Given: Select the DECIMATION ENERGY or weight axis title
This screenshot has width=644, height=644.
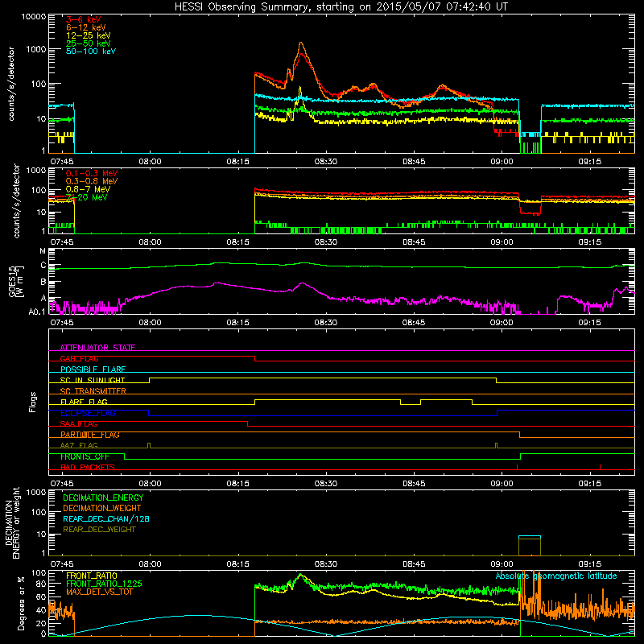Looking at the screenshot, I should pos(12,522).
